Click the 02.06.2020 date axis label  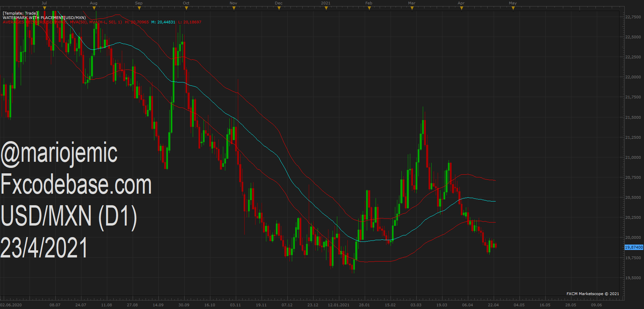coord(11,305)
